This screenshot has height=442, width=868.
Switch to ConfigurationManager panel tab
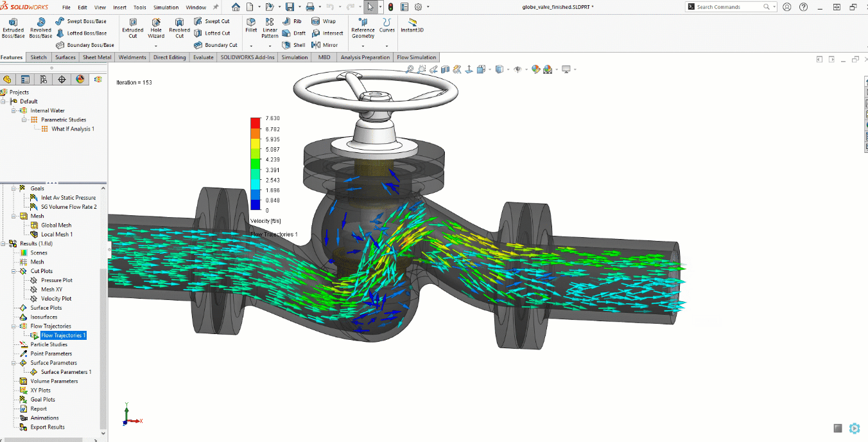tap(43, 80)
